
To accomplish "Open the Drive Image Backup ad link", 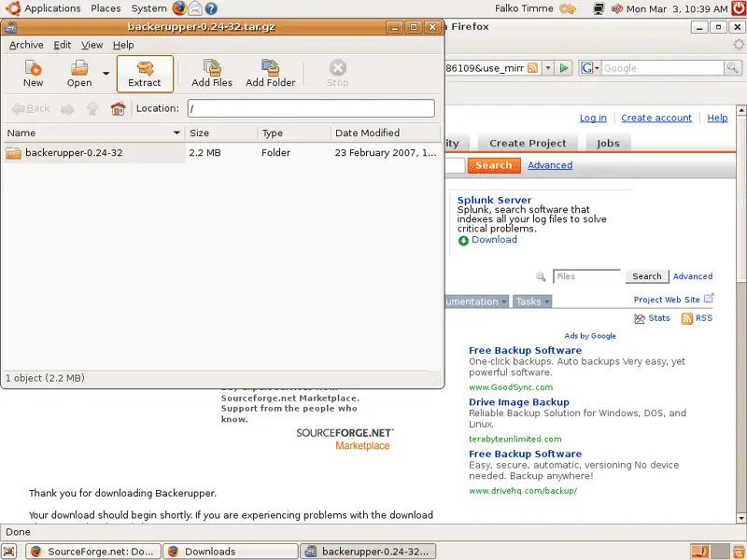I will click(x=519, y=402).
